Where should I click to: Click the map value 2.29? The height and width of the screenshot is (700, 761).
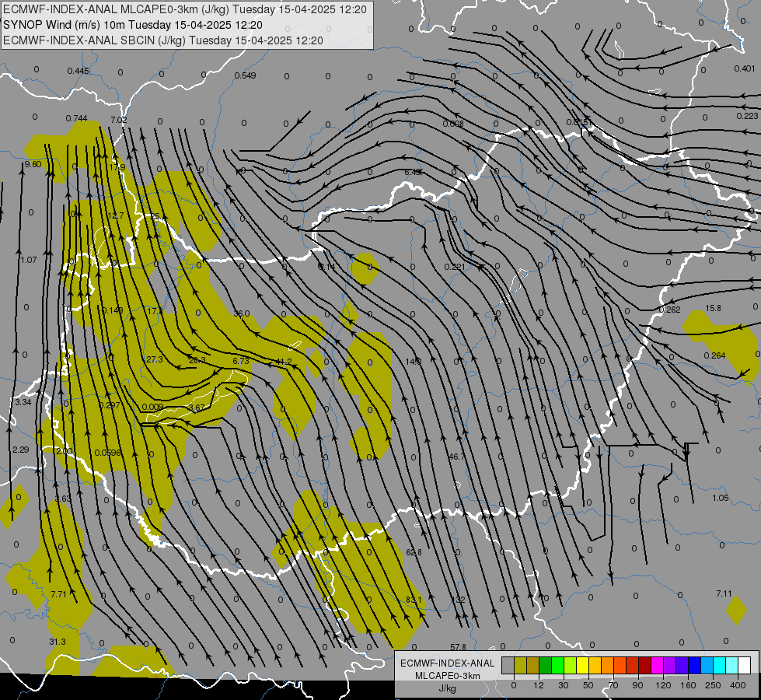tap(21, 450)
